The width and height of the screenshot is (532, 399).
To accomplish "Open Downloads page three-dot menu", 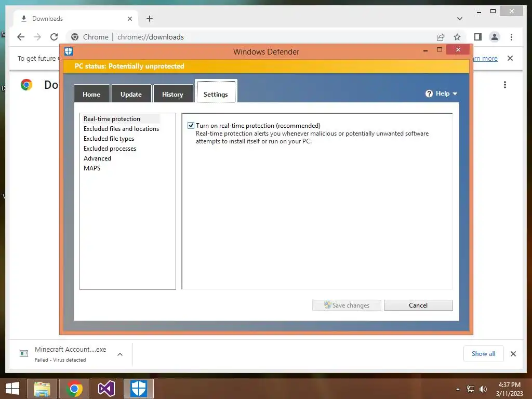I will pos(505,85).
